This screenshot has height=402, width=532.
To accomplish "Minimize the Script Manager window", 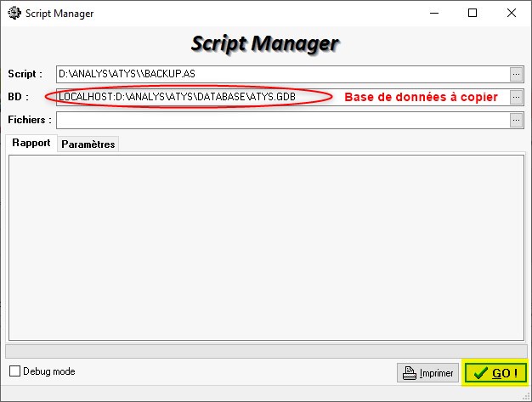I will pyautogui.click(x=433, y=13).
